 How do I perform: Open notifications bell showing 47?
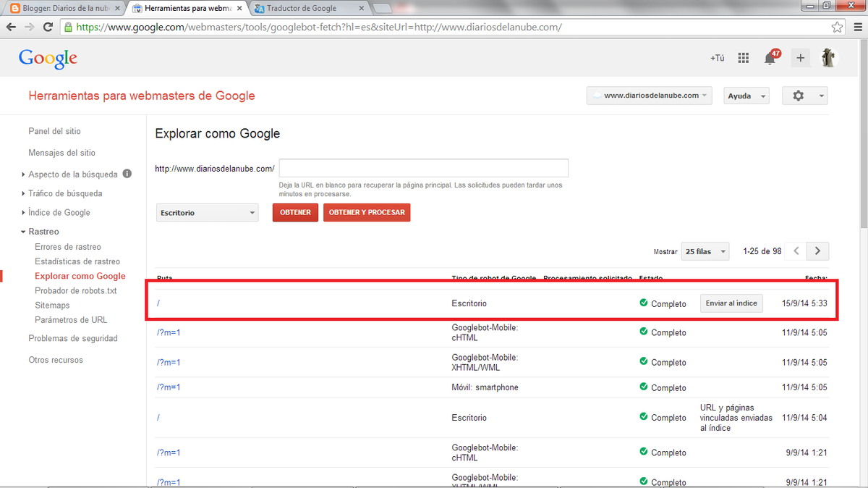770,59
